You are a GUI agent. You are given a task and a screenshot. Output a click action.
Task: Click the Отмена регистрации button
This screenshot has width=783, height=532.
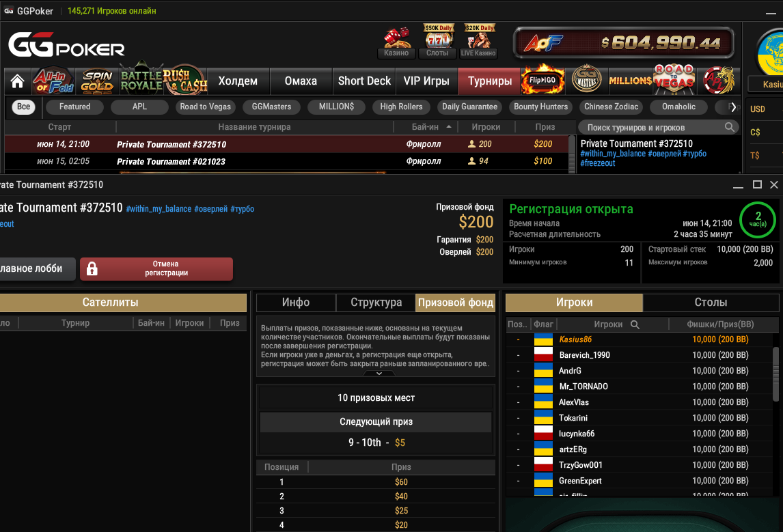click(x=156, y=268)
